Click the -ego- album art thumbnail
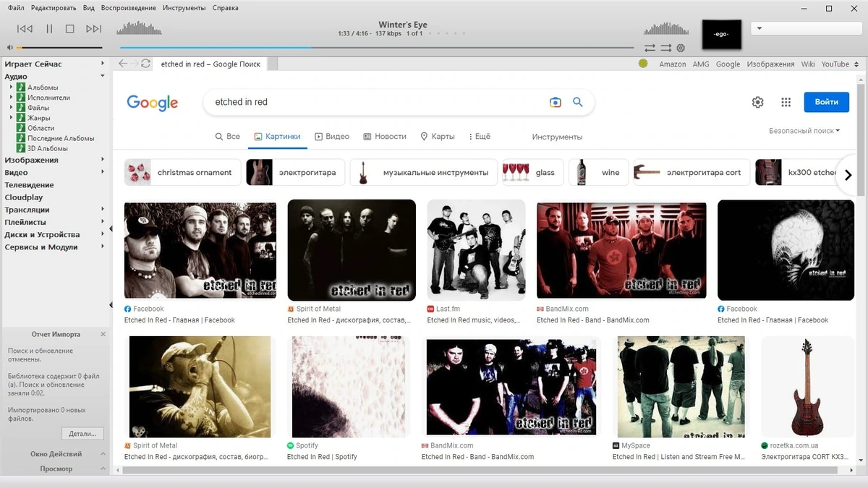Image resolution: width=868 pixels, height=488 pixels. [722, 34]
